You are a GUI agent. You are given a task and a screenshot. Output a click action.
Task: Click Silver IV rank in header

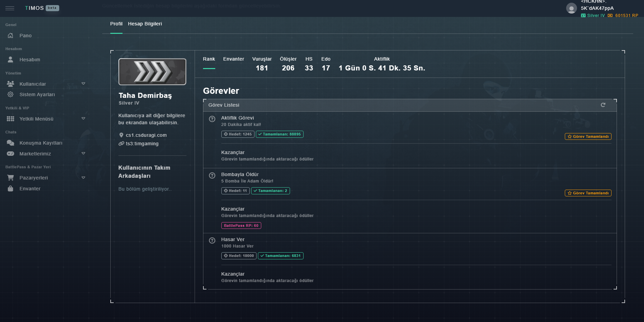click(593, 16)
